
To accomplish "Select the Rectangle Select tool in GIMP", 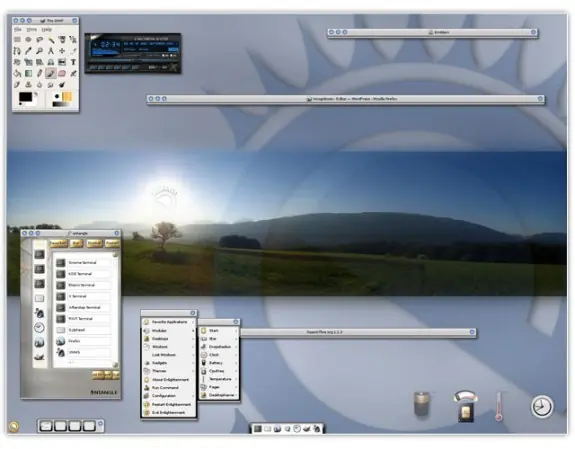I will (x=17, y=40).
